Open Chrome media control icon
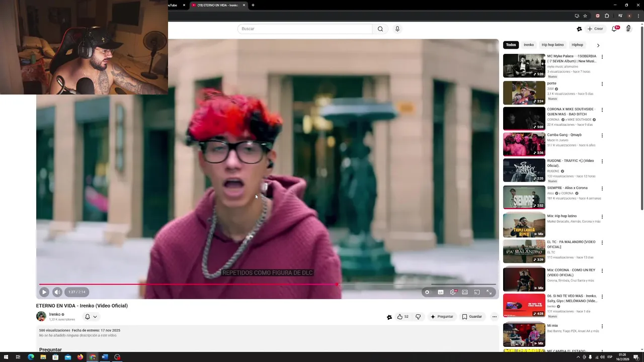This screenshot has height=362, width=644. pos(620,16)
